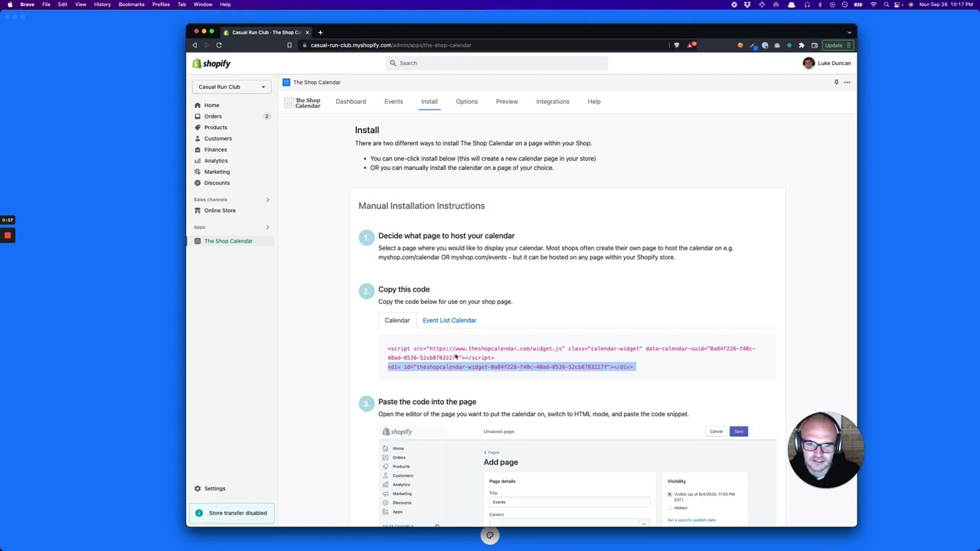Open the View menu in menu bar

point(80,5)
